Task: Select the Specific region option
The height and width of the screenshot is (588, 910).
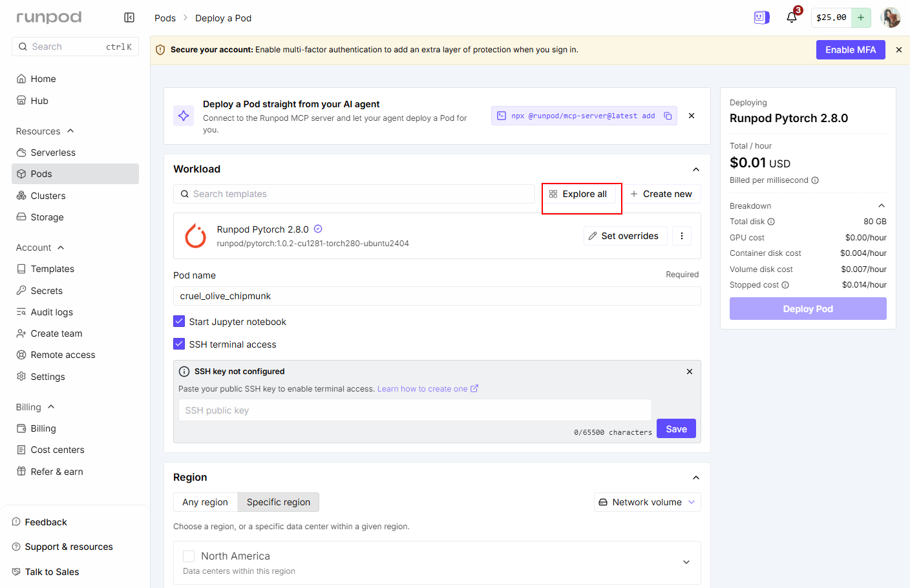Action: pos(279,502)
